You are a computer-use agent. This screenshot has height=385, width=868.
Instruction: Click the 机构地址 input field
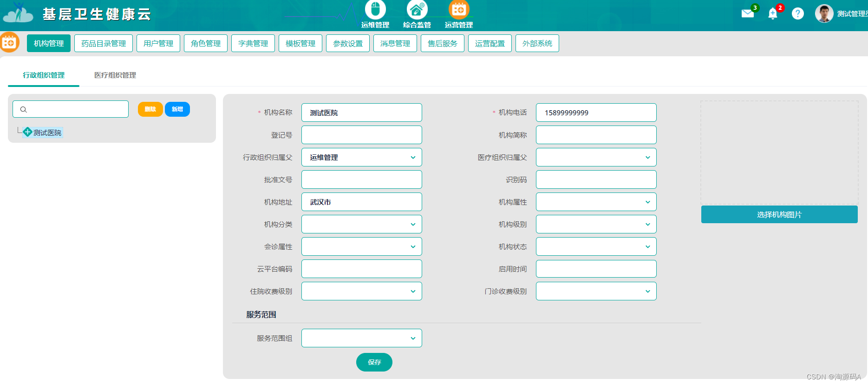362,202
